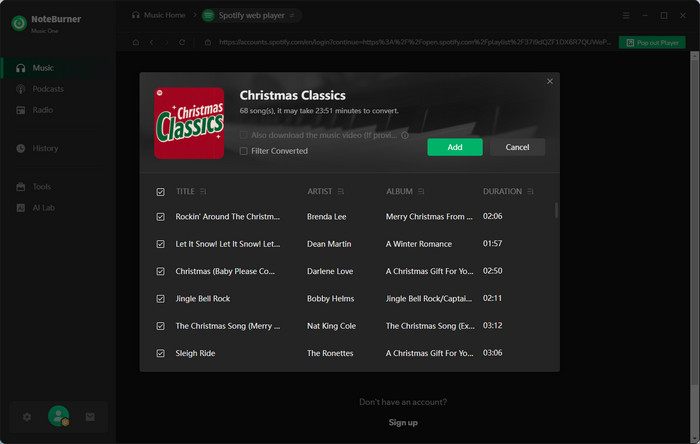Image resolution: width=700 pixels, height=444 pixels.
Task: Click album A Winter Romance
Action: 419,244
